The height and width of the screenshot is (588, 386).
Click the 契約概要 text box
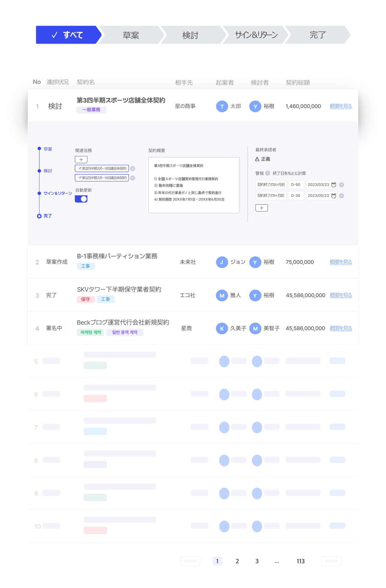[x=194, y=185]
